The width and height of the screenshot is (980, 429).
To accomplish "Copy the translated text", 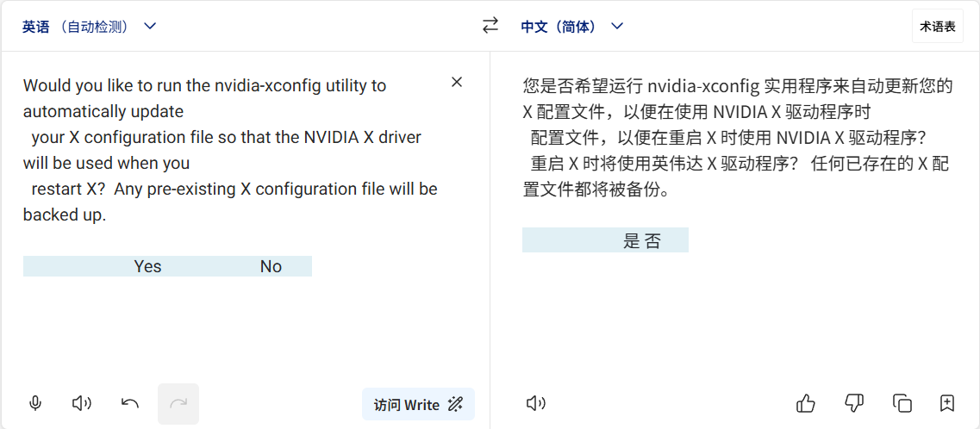I will [x=902, y=403].
